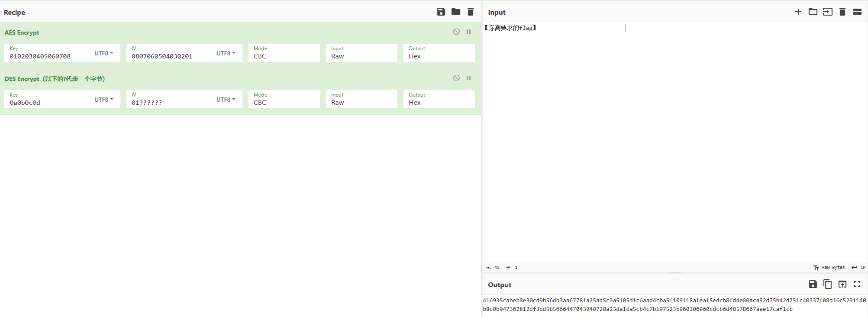Disable the AES Encrypt operation
The width and height of the screenshot is (868, 317).
(456, 32)
